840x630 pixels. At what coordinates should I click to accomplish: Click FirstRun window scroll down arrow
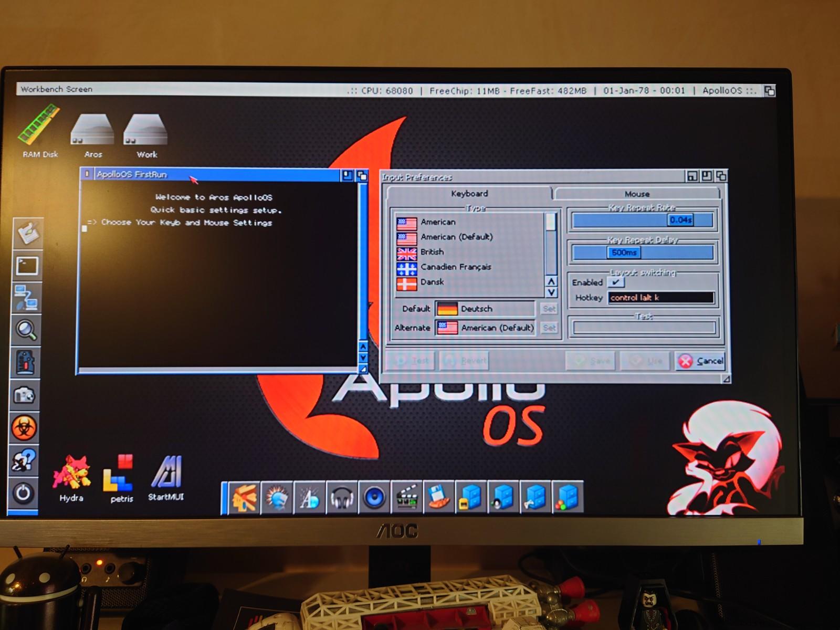coord(363,358)
